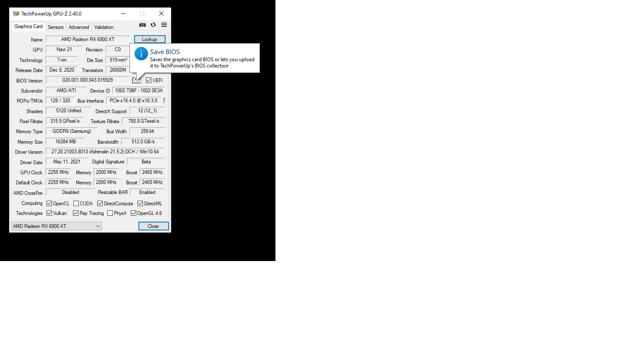Viewport: 644px width, 362px height.
Task: Switch to the Graphics Card tab
Action: (28, 26)
